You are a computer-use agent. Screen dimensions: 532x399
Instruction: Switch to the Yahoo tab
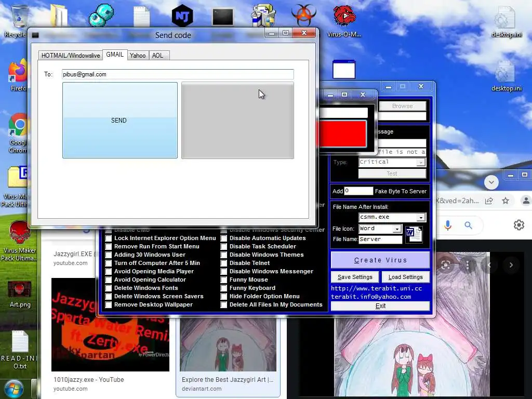tap(138, 55)
